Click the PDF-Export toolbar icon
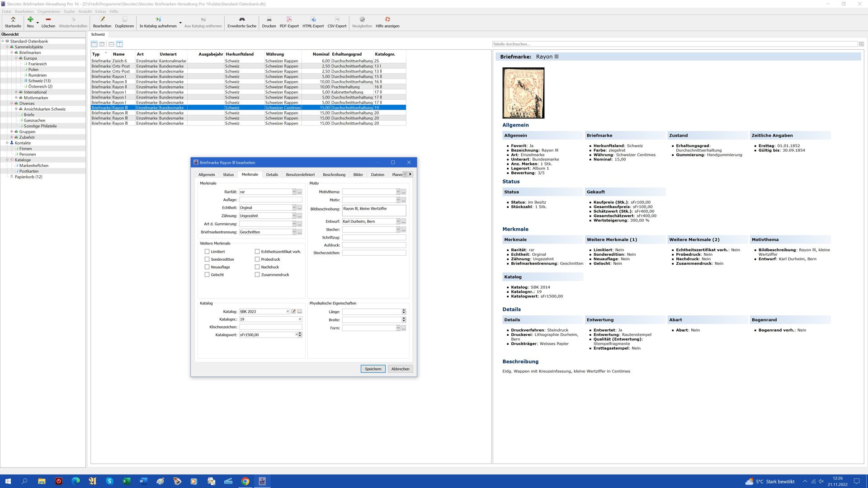The width and height of the screenshot is (868, 488). click(289, 19)
